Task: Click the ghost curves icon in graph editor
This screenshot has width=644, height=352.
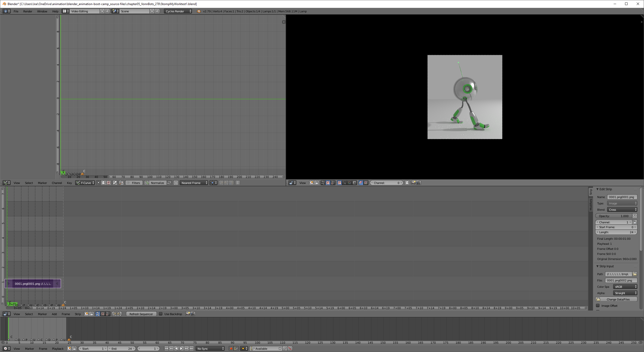Action: pos(238,183)
